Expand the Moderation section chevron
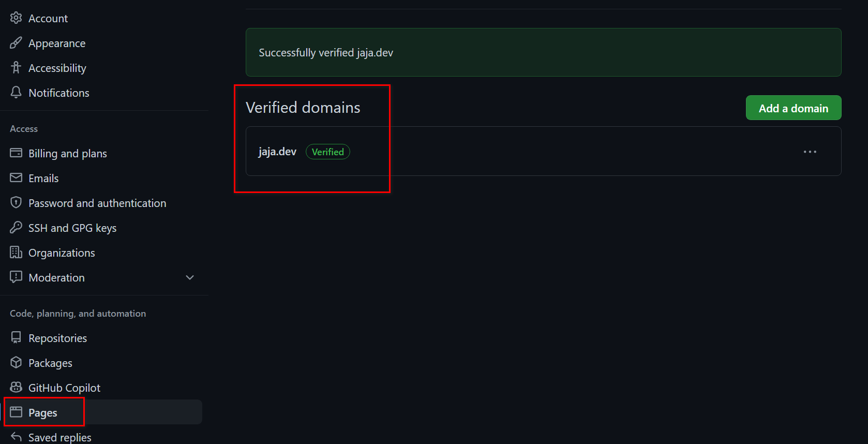The height and width of the screenshot is (444, 868). pyautogui.click(x=190, y=277)
